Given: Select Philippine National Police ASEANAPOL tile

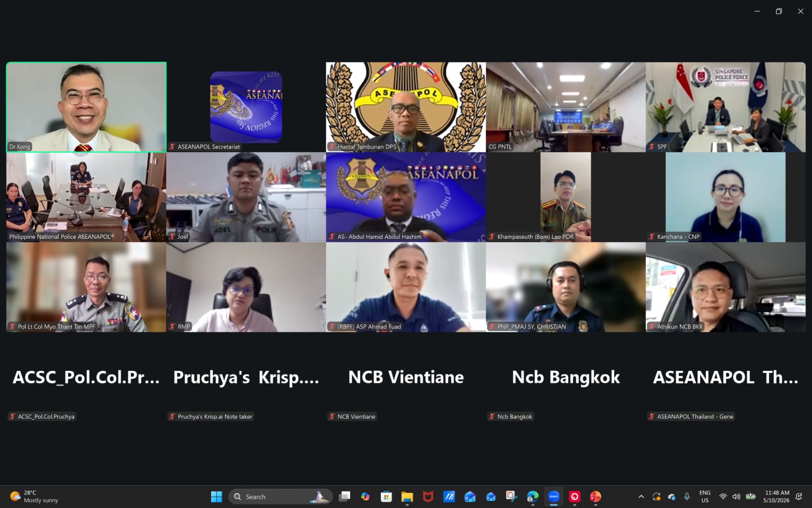Looking at the screenshot, I should point(86,197).
